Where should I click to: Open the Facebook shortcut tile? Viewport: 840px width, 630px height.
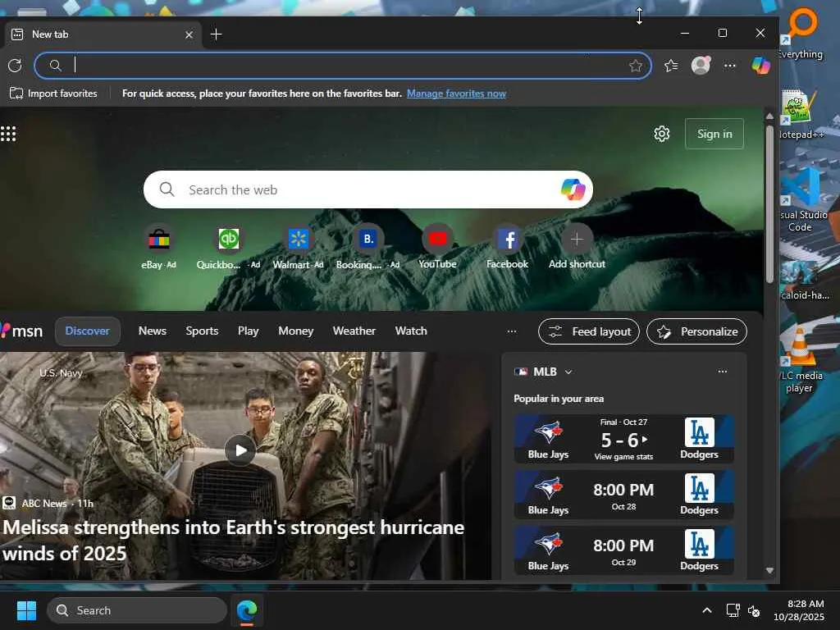[507, 246]
